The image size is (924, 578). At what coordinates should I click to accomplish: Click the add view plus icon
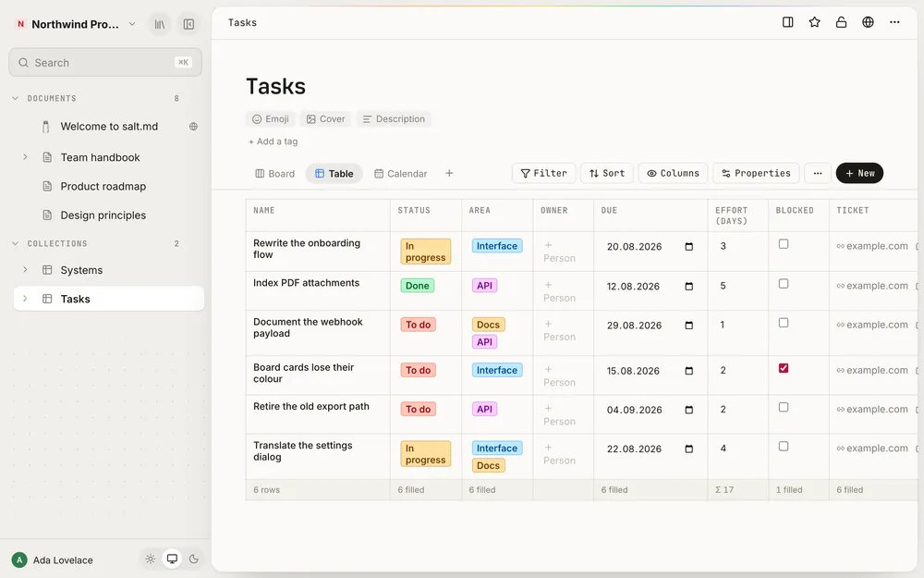449,174
